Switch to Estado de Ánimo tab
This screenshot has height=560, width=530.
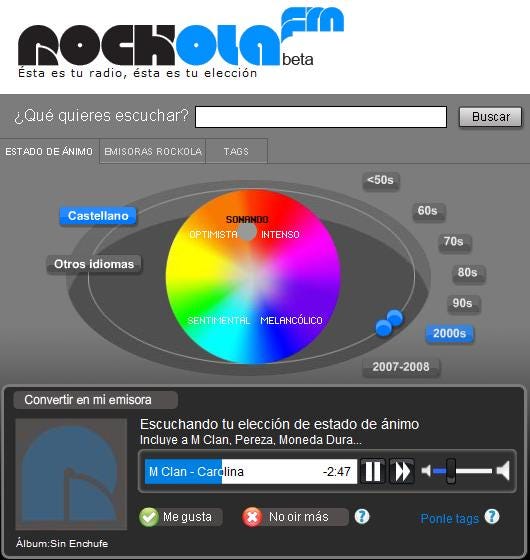(49, 151)
